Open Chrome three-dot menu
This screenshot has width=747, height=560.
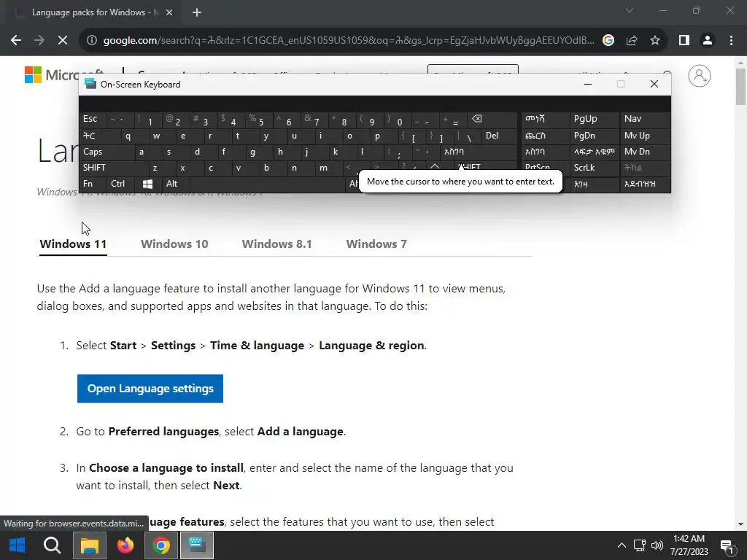coord(731,41)
